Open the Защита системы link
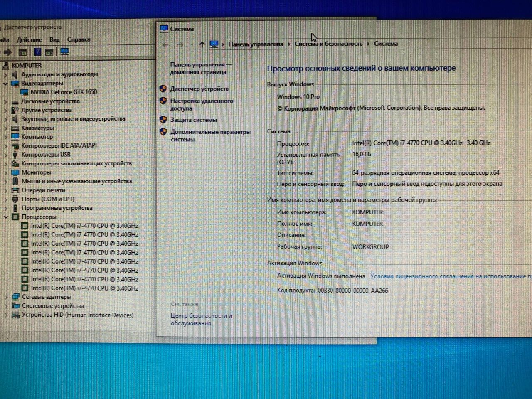 coord(194,120)
